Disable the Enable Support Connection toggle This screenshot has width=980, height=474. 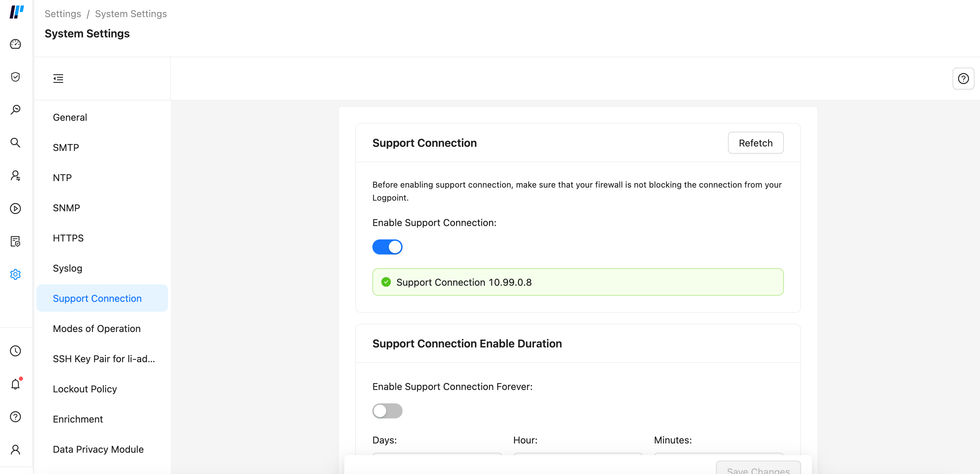[387, 247]
